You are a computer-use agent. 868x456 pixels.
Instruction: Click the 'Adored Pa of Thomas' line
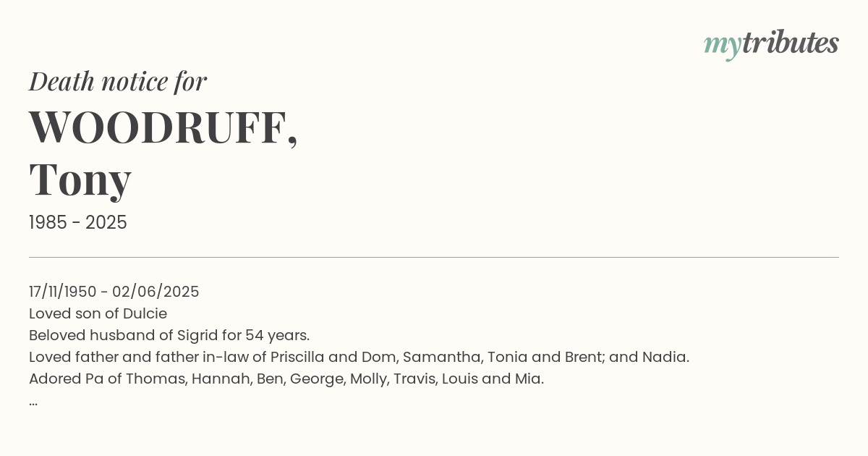[286, 379]
